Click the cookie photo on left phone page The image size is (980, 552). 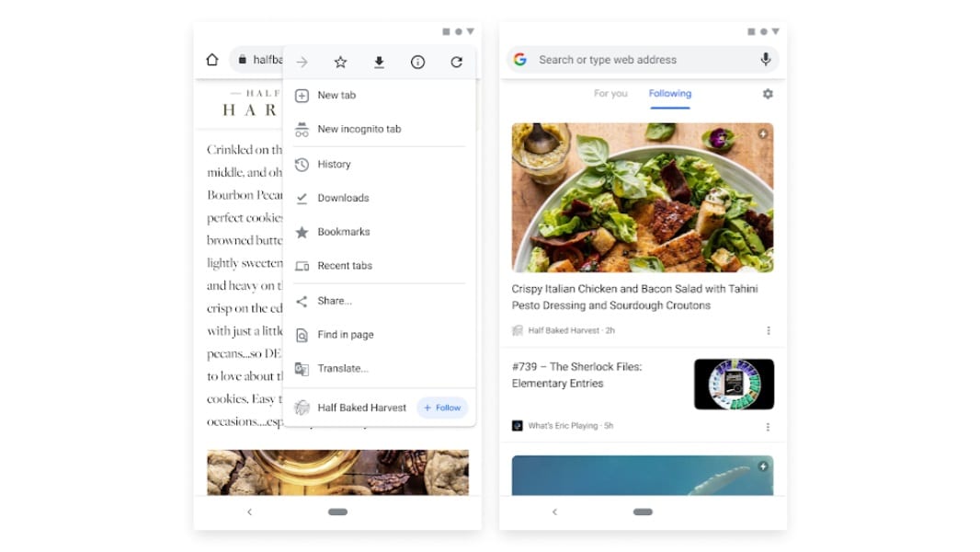pyautogui.click(x=337, y=473)
